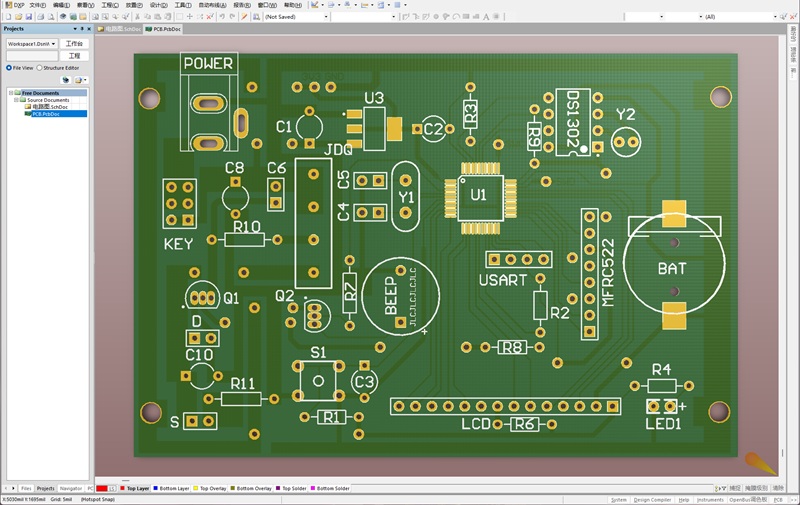Switch to the PCB.PcbDoc document tab

tap(163, 29)
